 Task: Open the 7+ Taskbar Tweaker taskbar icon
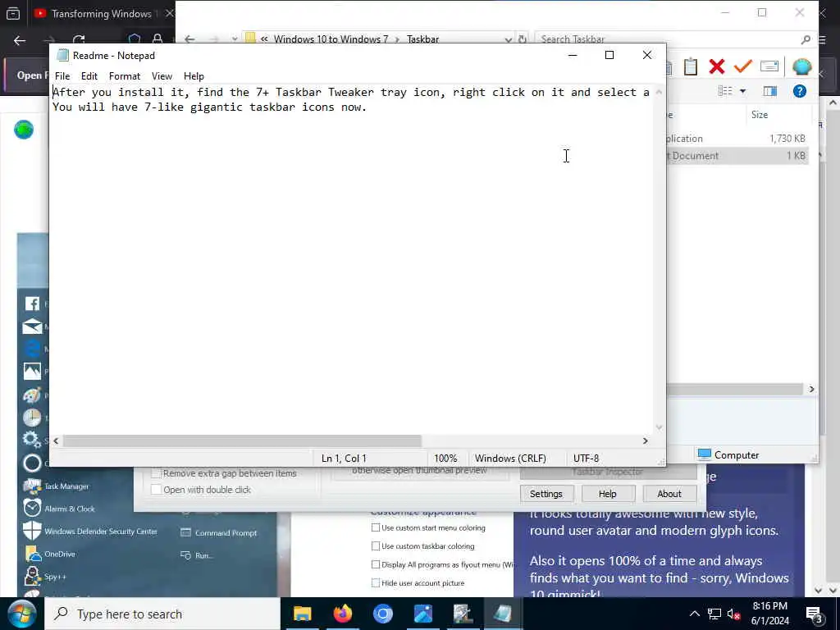click(463, 614)
